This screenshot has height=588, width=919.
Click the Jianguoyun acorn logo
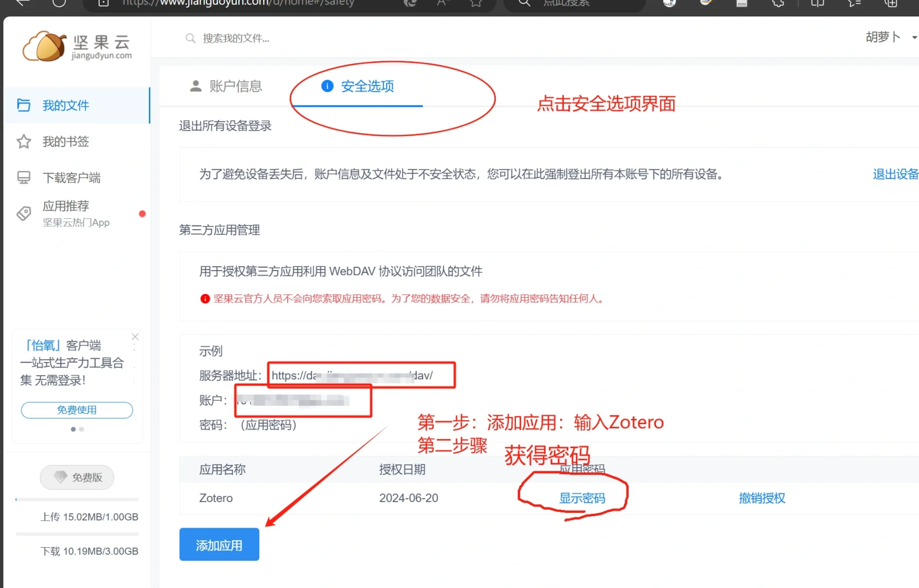click(44, 45)
